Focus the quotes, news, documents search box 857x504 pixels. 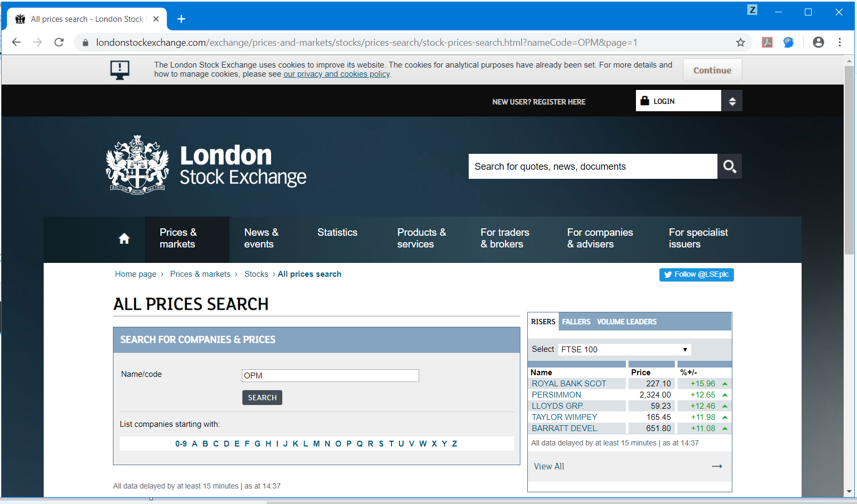point(593,167)
